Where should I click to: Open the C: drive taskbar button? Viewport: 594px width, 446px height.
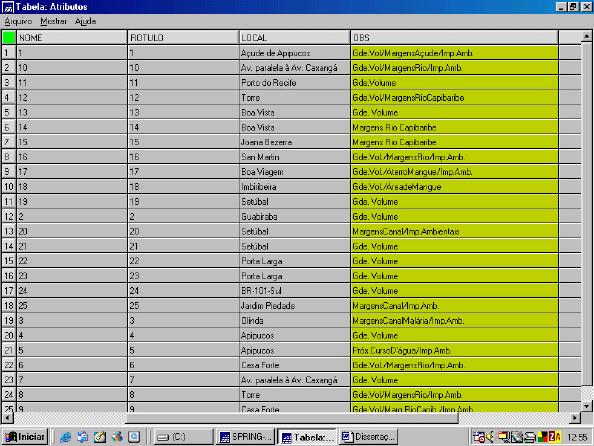pyautogui.click(x=183, y=437)
